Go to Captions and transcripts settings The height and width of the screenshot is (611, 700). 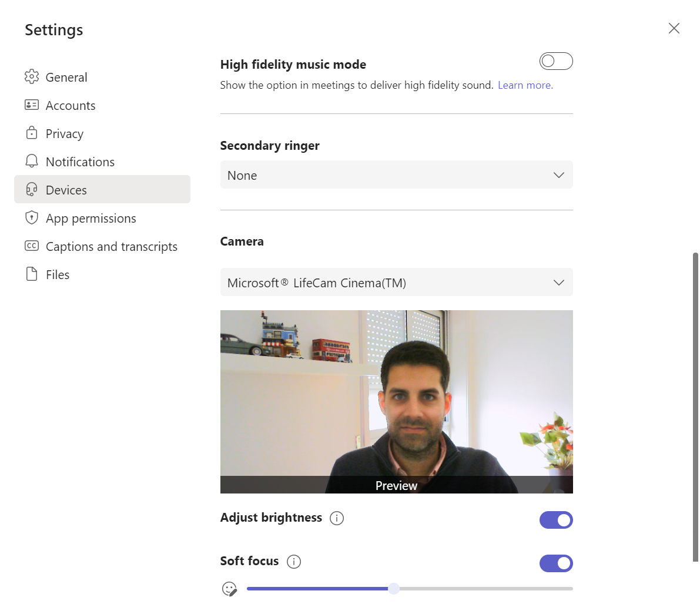(111, 247)
